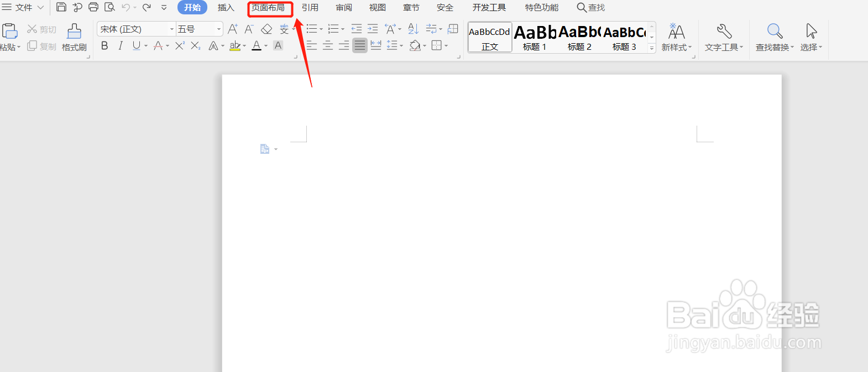Image resolution: width=868 pixels, height=372 pixels.
Task: Select the 标题 2 style
Action: [579, 38]
